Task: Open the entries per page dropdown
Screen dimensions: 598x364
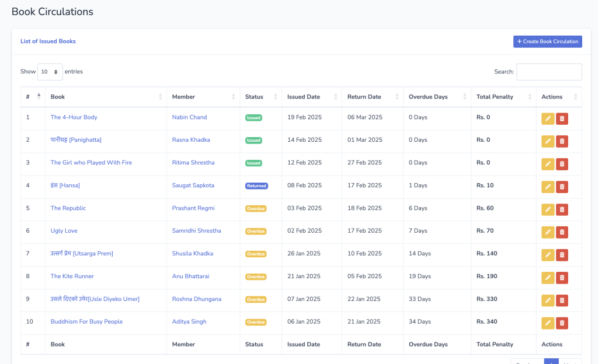Action: (50, 72)
